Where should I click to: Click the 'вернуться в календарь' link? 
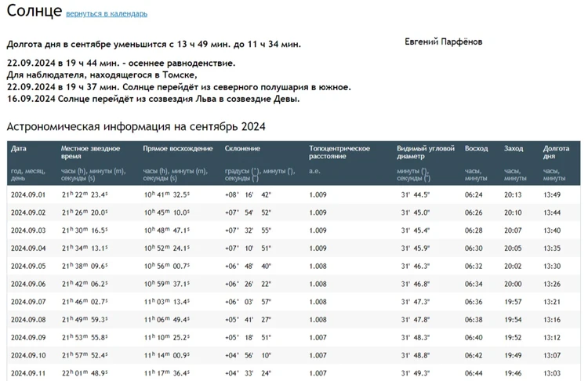tap(107, 14)
